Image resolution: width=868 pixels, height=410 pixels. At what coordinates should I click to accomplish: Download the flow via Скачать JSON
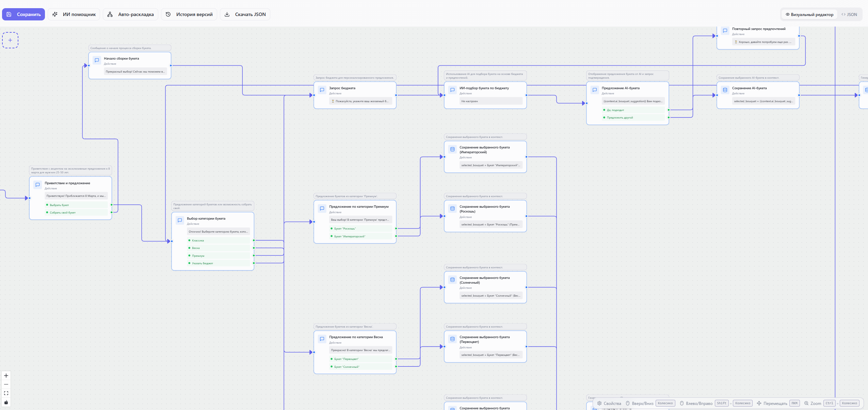(245, 14)
